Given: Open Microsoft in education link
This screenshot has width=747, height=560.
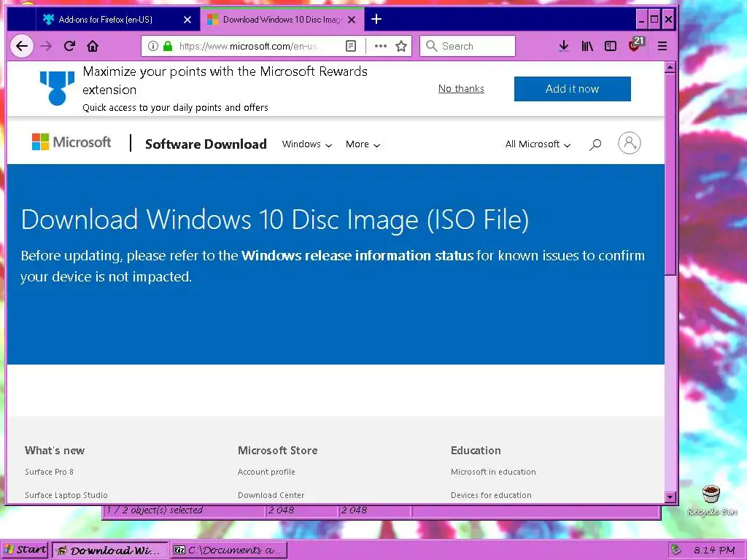Looking at the screenshot, I should coord(493,472).
